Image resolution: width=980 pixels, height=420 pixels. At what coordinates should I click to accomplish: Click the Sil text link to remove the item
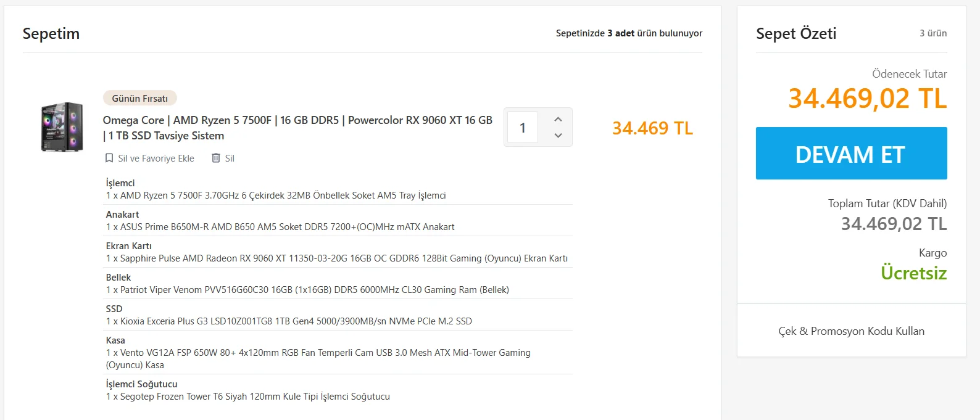click(x=230, y=159)
